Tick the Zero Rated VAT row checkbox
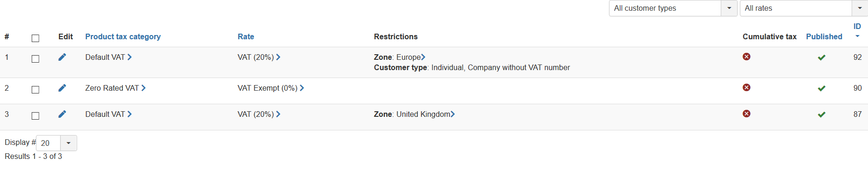Image resolution: width=868 pixels, height=172 pixels. (x=36, y=90)
